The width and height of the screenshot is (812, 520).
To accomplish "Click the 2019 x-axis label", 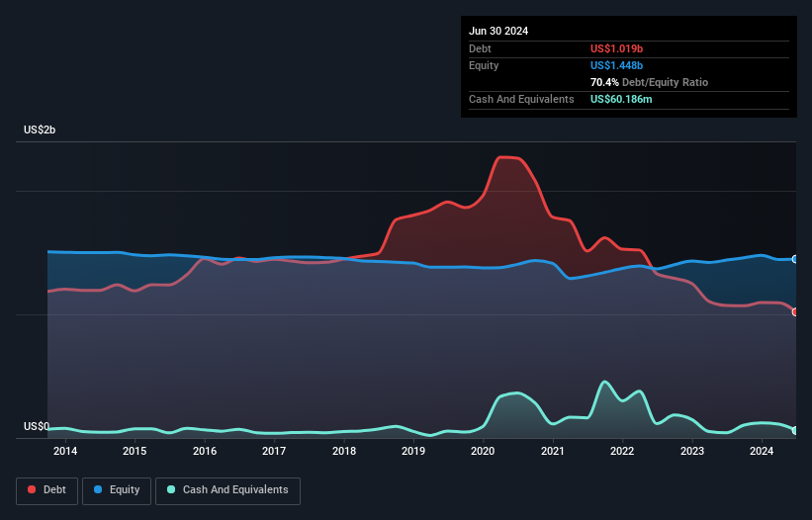I will click(413, 451).
